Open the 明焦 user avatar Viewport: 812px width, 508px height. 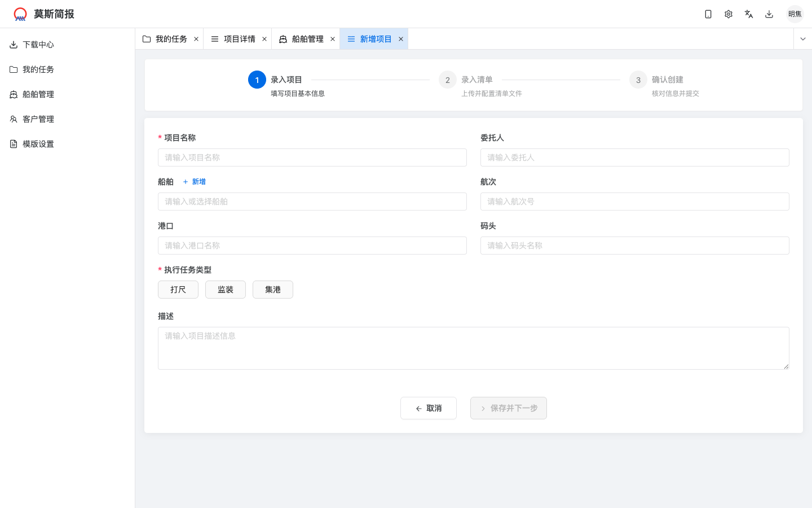795,14
